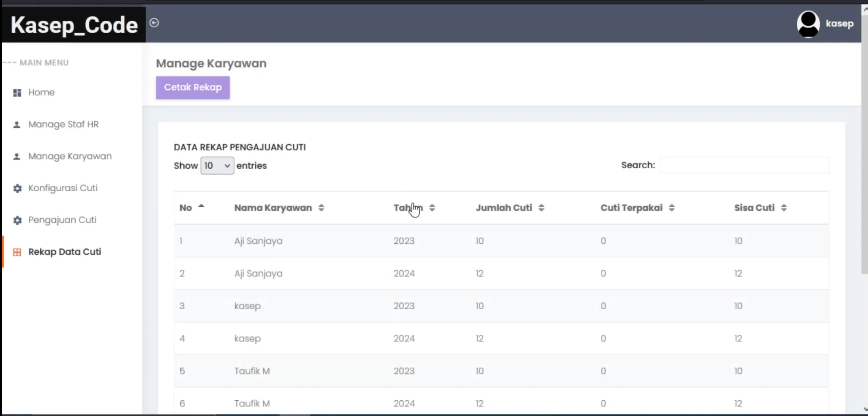This screenshot has width=868, height=416.
Task: Click the gear icon beside Pengajuan Cuti
Action: (17, 220)
